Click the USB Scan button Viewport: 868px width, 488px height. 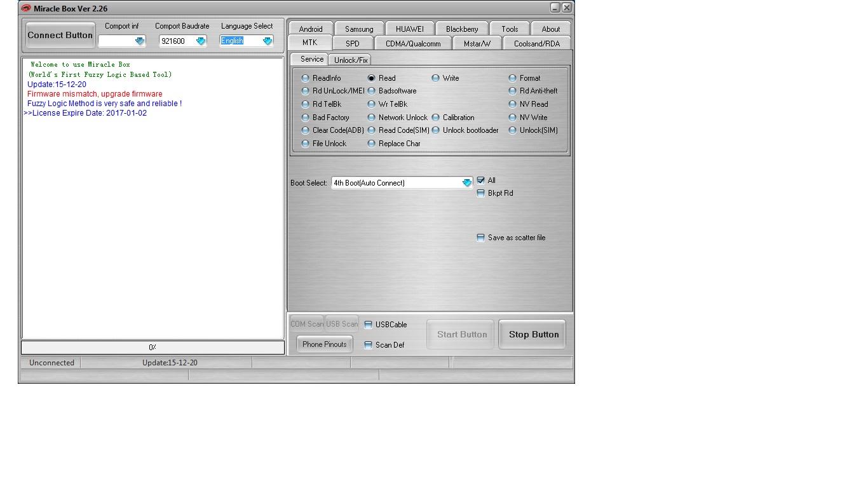[x=342, y=324]
